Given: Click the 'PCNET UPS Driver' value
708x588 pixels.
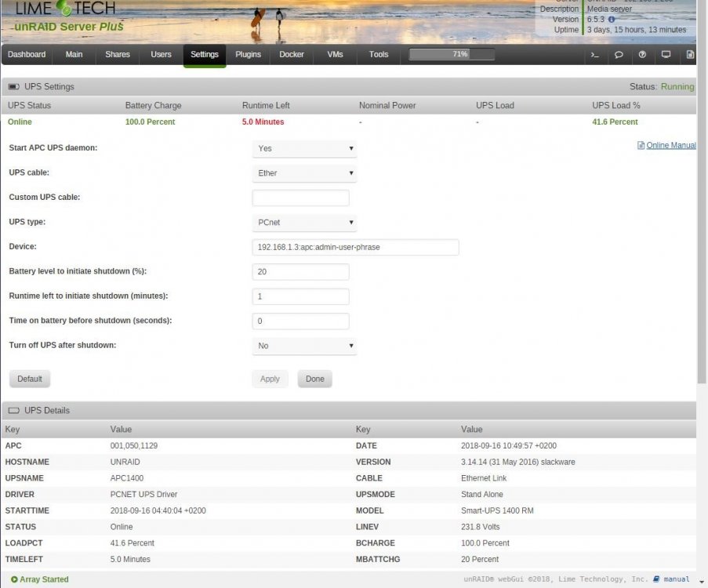Looking at the screenshot, I should pyautogui.click(x=143, y=495).
